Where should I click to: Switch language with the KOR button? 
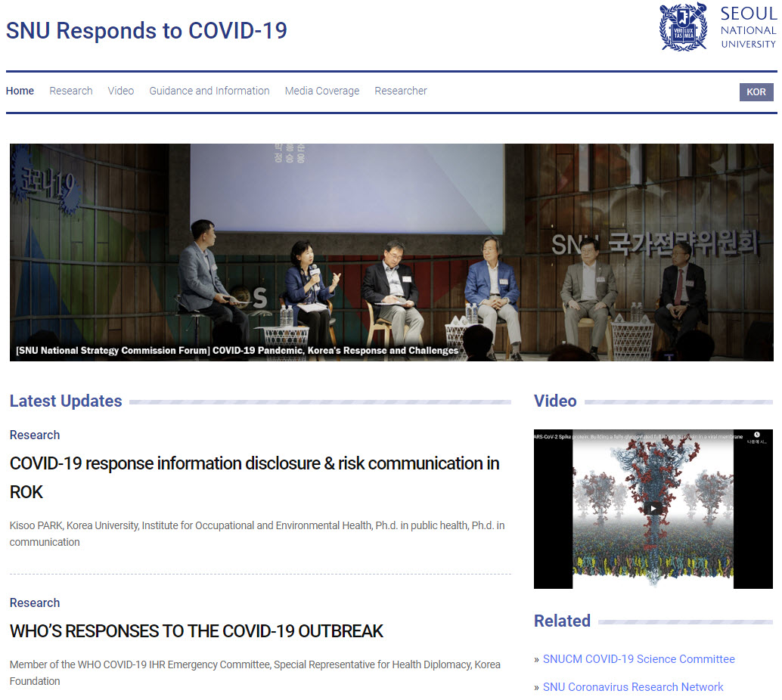click(756, 92)
